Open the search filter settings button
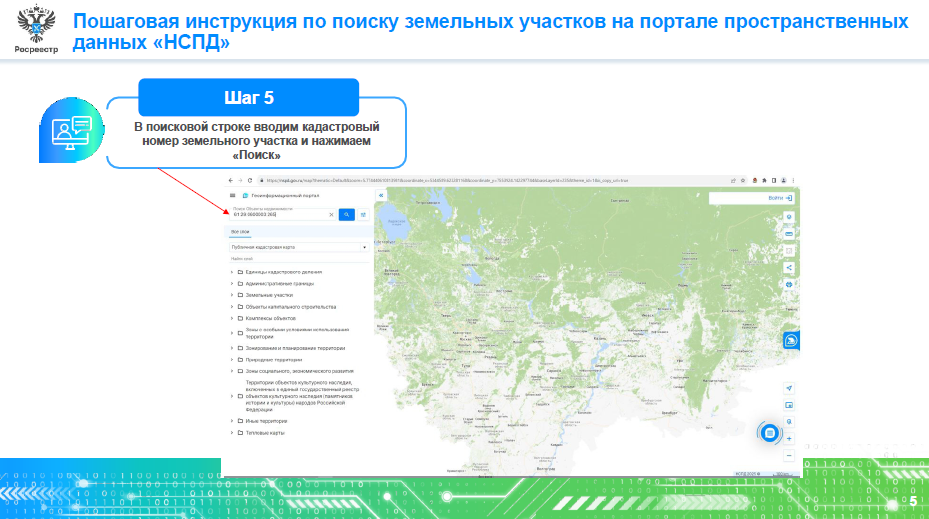Viewport: 929px width, 519px height. tap(363, 214)
